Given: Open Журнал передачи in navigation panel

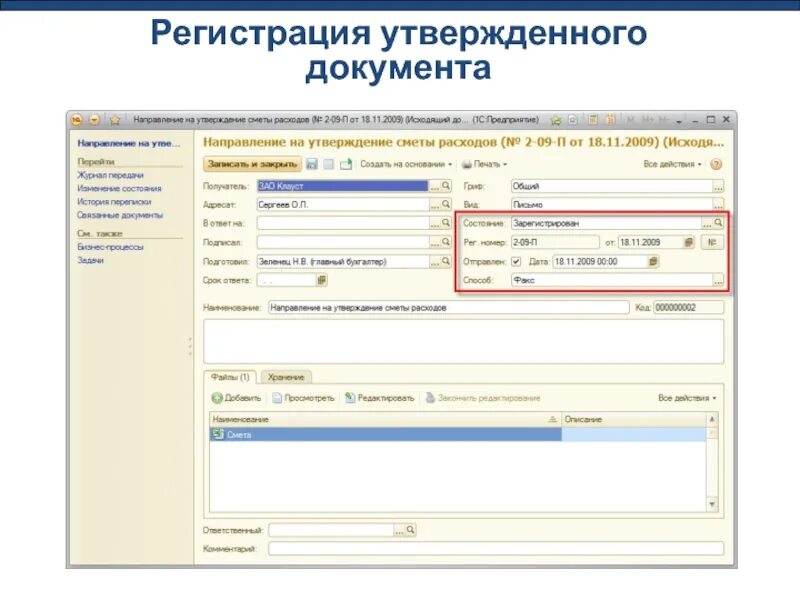Looking at the screenshot, I should [110, 175].
